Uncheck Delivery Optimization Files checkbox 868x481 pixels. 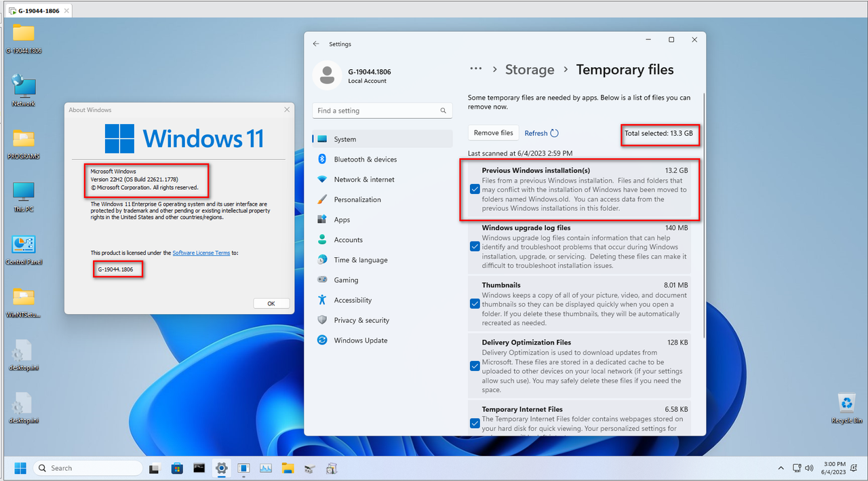click(x=475, y=366)
